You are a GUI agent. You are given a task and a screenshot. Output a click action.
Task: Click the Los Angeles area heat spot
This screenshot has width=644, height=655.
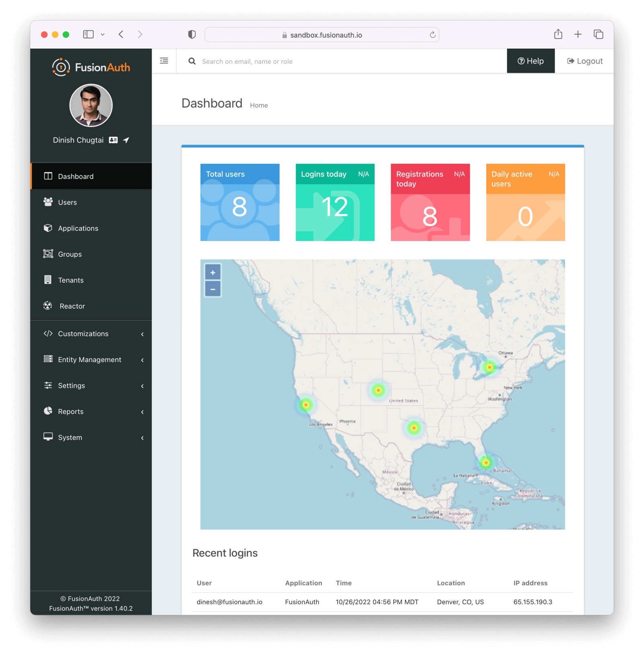tap(306, 405)
